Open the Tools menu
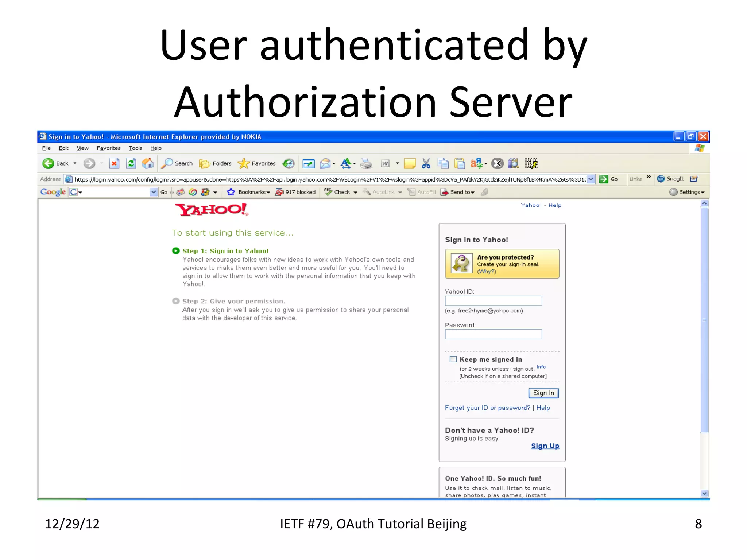Image resolution: width=747 pixels, height=560 pixels. (x=135, y=148)
